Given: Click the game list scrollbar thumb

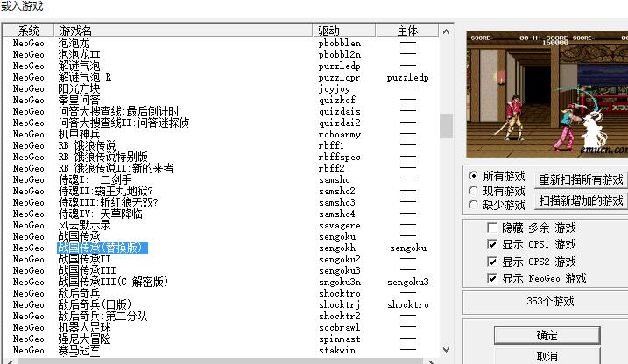Looking at the screenshot, I should point(446,127).
